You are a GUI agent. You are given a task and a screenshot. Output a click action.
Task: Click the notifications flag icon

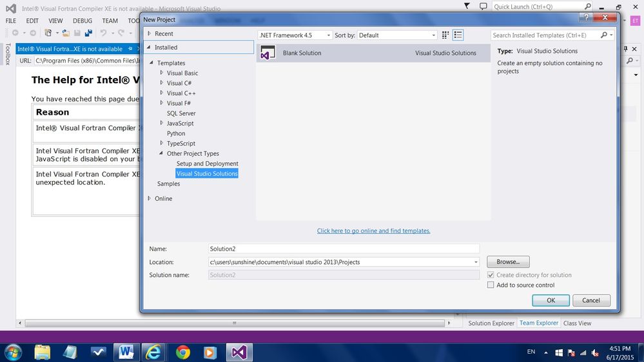tap(467, 6)
